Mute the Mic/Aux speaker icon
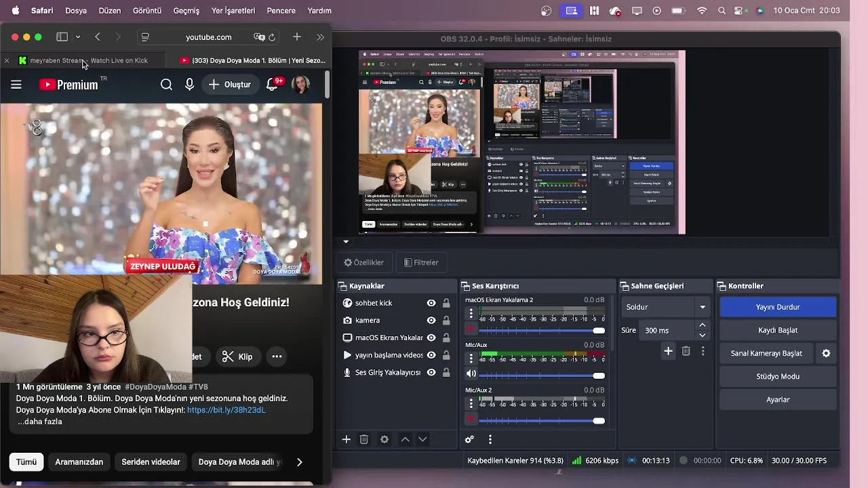The image size is (868, 488). pos(471,374)
